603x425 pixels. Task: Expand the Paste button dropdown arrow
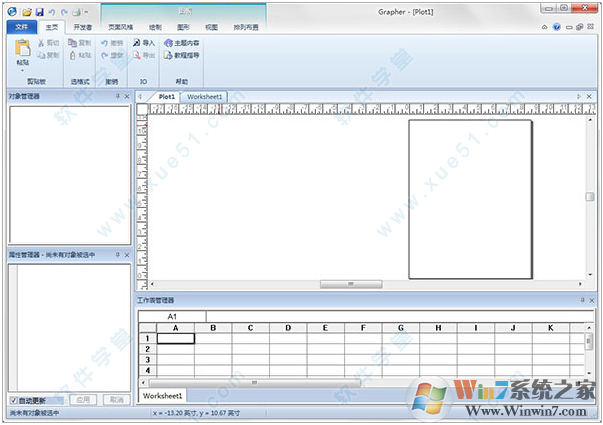pyautogui.click(x=22, y=70)
